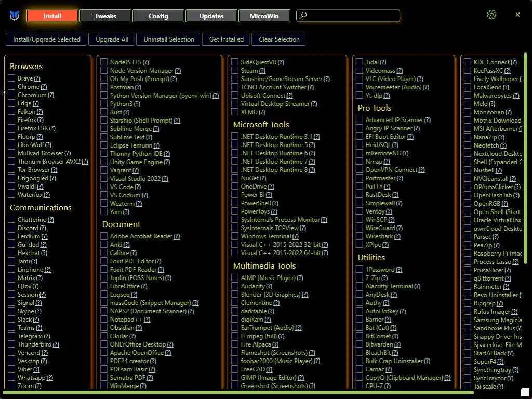The height and width of the screenshot is (399, 532).
Task: Go to the Config tab
Action: tap(158, 16)
